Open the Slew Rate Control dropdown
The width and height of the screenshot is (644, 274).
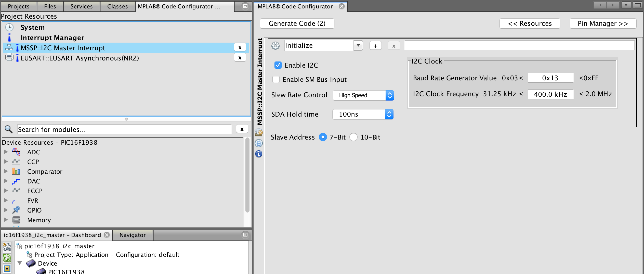coord(363,95)
